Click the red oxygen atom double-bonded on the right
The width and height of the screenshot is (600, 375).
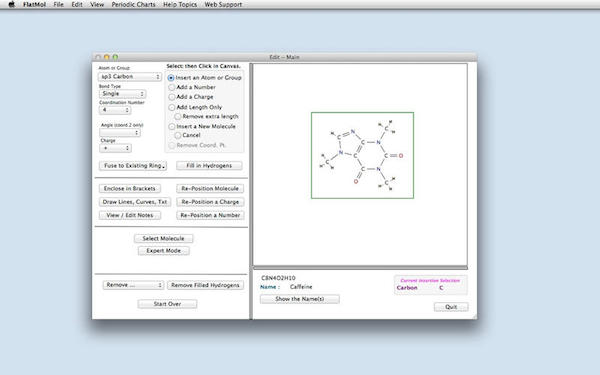point(401,156)
